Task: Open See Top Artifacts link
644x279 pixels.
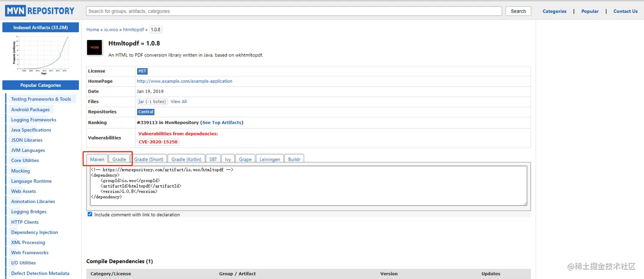Action: pyautogui.click(x=221, y=122)
